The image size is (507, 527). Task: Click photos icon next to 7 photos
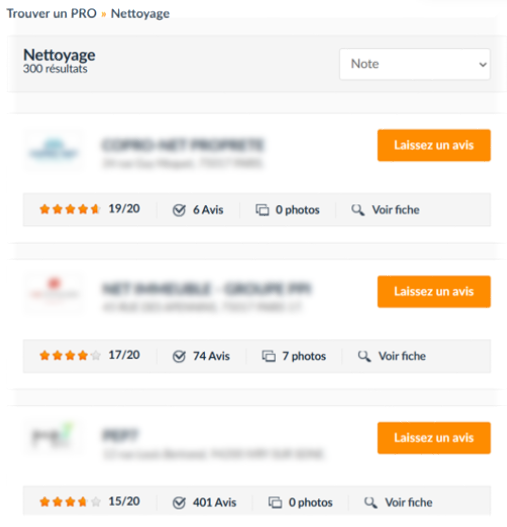click(269, 356)
